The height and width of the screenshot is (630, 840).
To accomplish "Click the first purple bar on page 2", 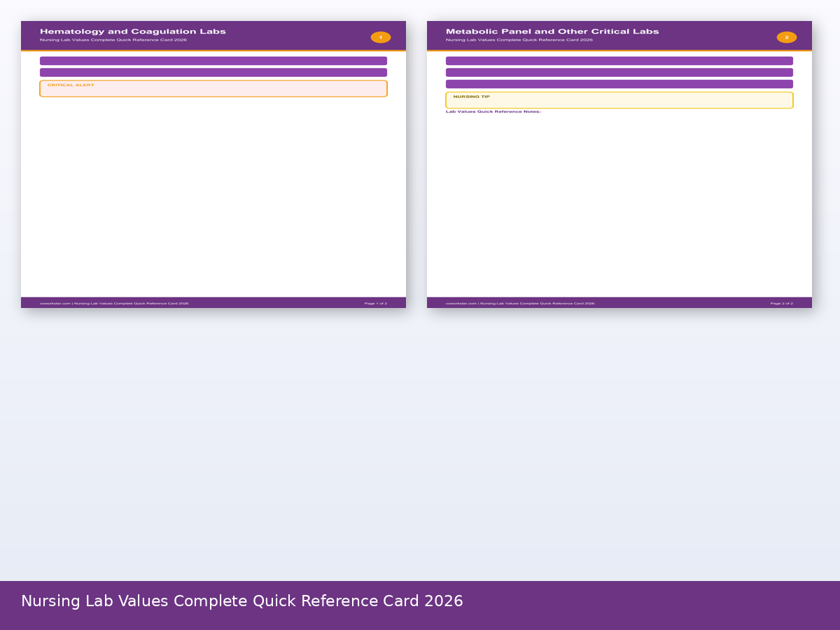I will (619, 61).
